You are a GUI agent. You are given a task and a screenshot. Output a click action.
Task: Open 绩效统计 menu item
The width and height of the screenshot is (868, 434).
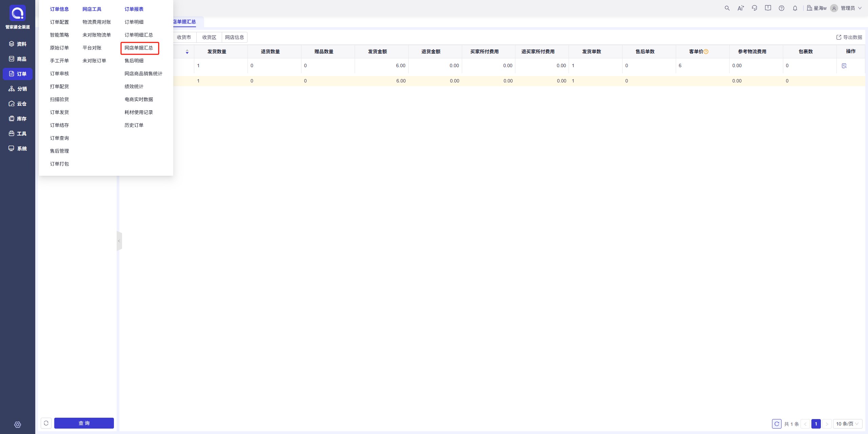(134, 87)
